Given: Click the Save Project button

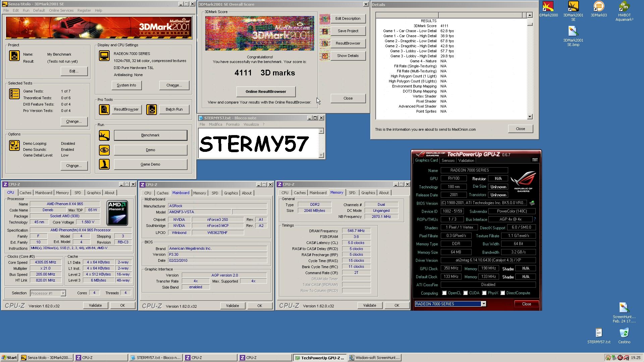Looking at the screenshot, I should (x=348, y=31).
